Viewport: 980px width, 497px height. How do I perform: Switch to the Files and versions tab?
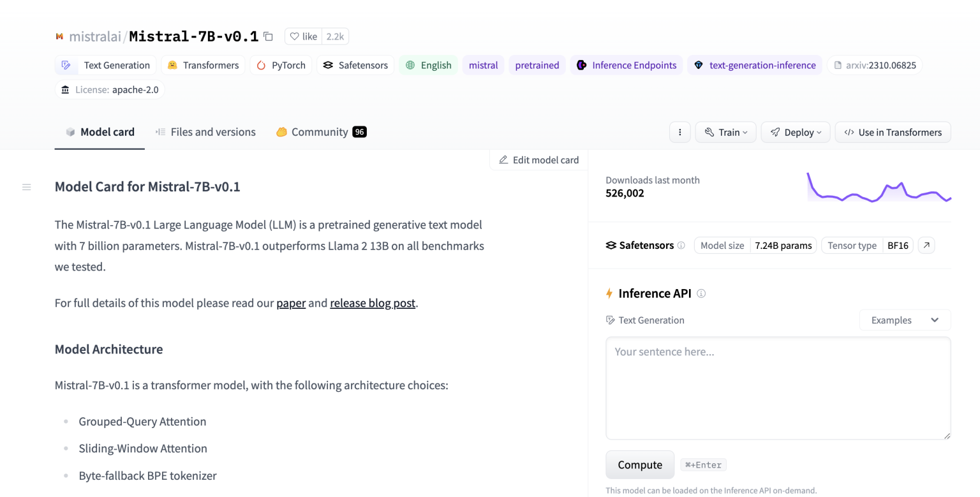[205, 132]
